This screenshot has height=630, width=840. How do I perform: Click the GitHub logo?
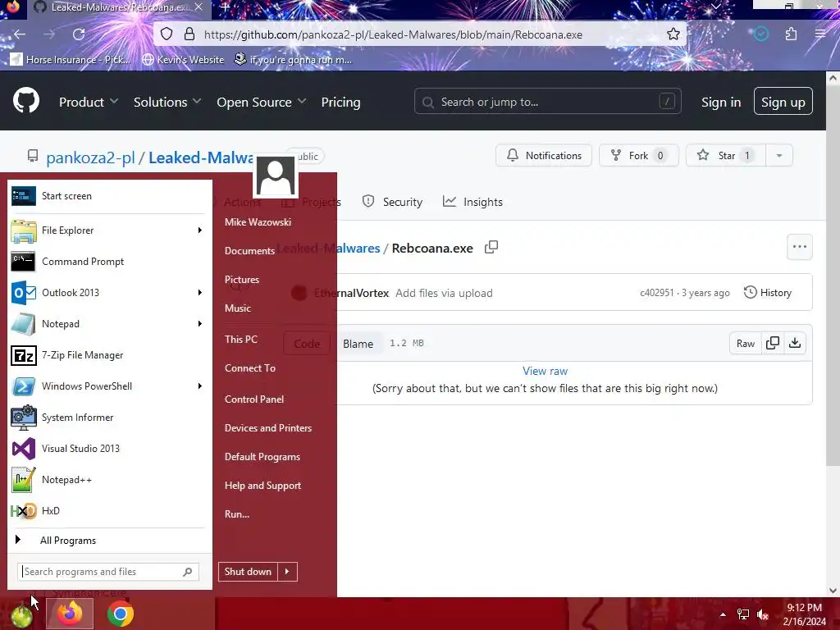(x=26, y=100)
